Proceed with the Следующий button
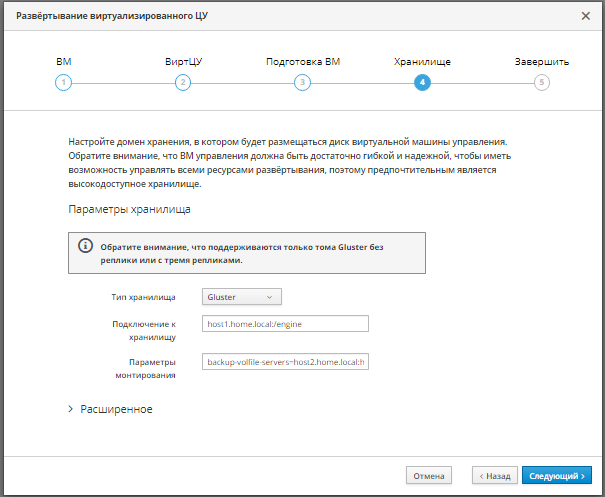This screenshot has height=497, width=605. [x=557, y=476]
